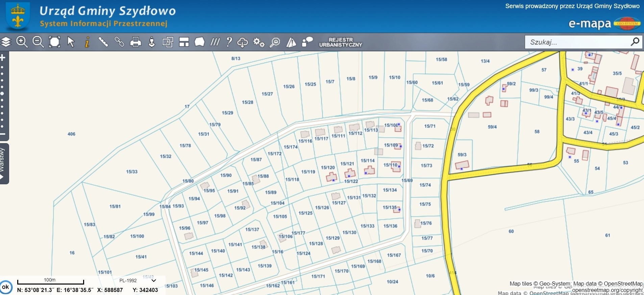Screen dimensions: 644x295
Task: Activate the arrow selection pointer tool
Action: pos(71,42)
